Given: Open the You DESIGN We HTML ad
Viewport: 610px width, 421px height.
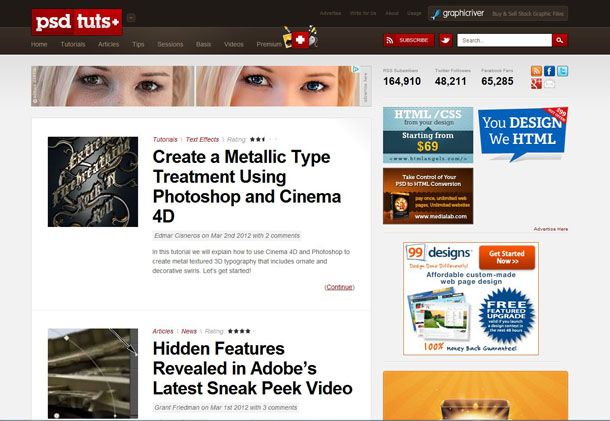Looking at the screenshot, I should [522, 134].
